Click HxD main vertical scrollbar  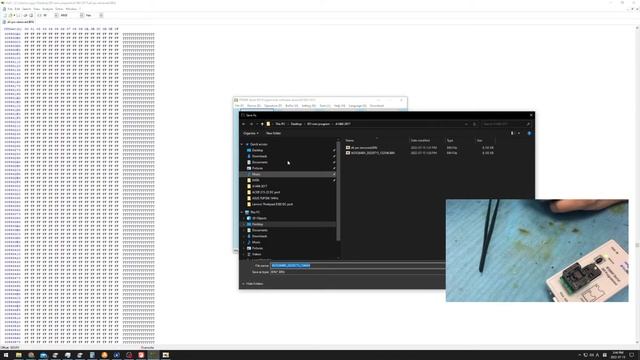pos(638,186)
